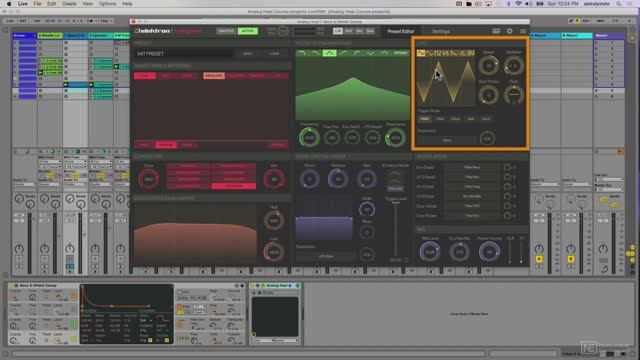
Task: Click the preset Load button
Action: pyautogui.click(x=274, y=54)
